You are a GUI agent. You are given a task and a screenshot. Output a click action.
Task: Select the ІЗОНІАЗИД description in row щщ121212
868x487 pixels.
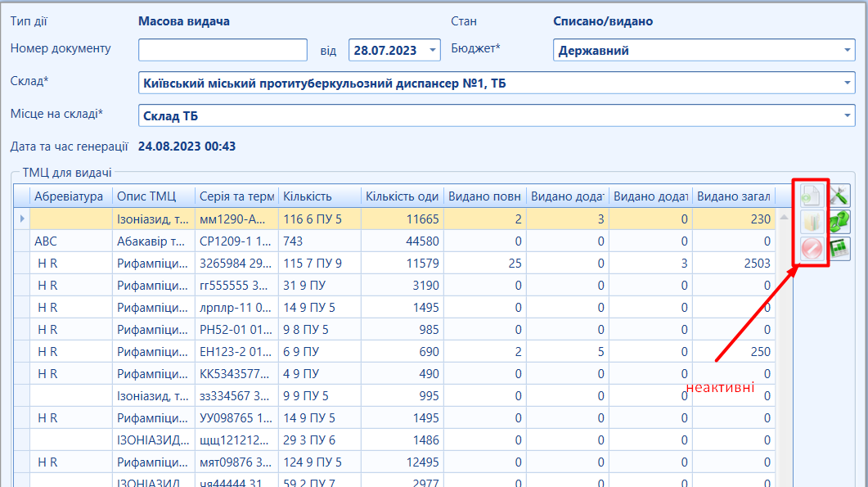153,440
